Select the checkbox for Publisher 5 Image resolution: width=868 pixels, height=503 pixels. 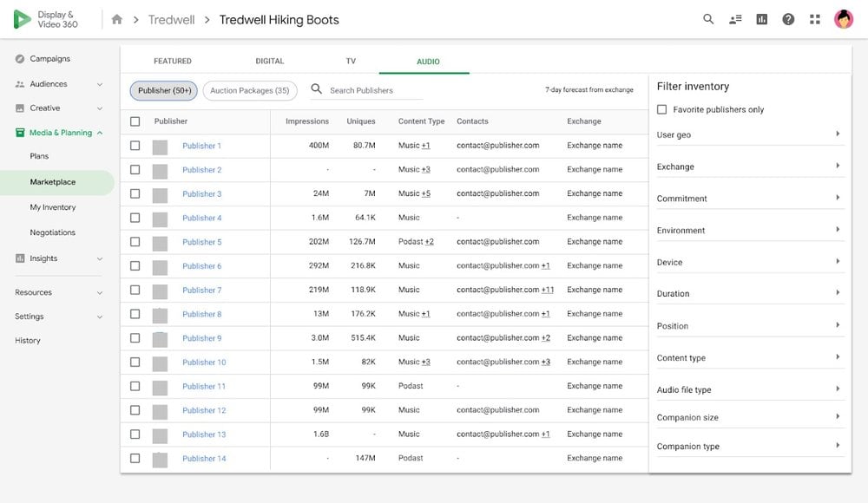pyautogui.click(x=135, y=242)
